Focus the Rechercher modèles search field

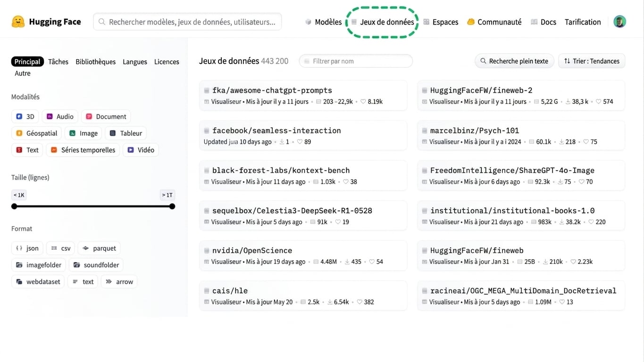pos(187,22)
